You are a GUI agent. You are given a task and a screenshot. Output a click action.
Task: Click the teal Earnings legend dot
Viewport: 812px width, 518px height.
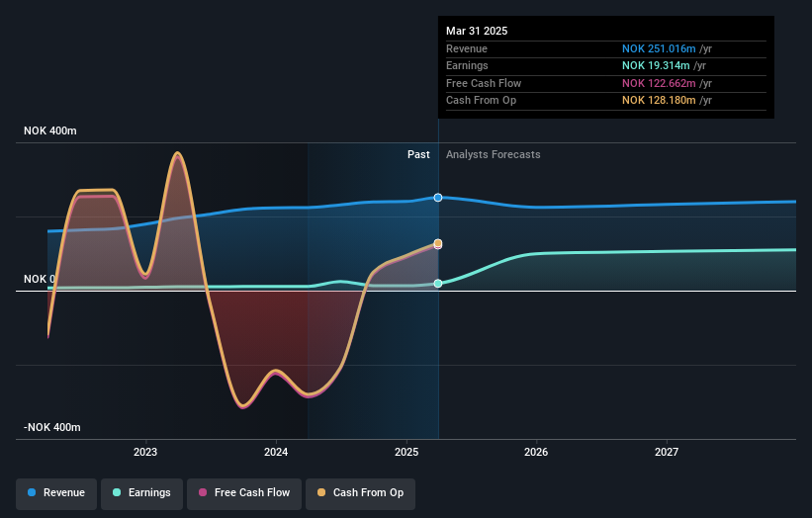coord(117,492)
